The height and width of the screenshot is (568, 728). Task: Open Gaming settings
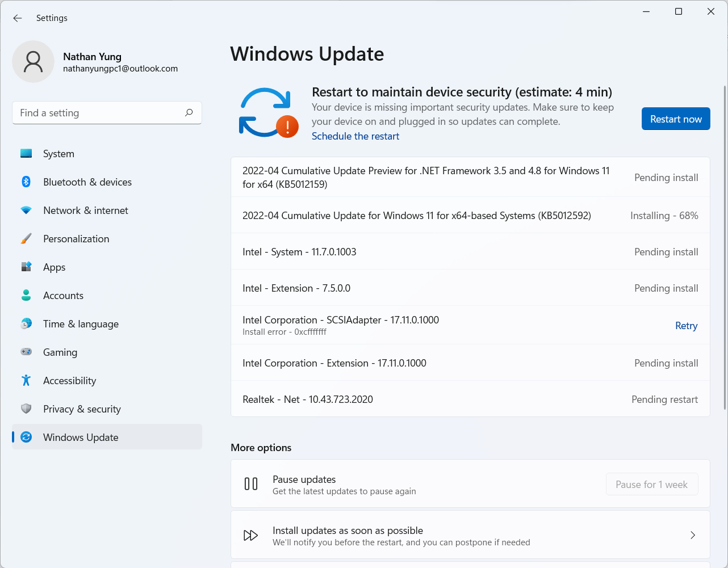107,352
